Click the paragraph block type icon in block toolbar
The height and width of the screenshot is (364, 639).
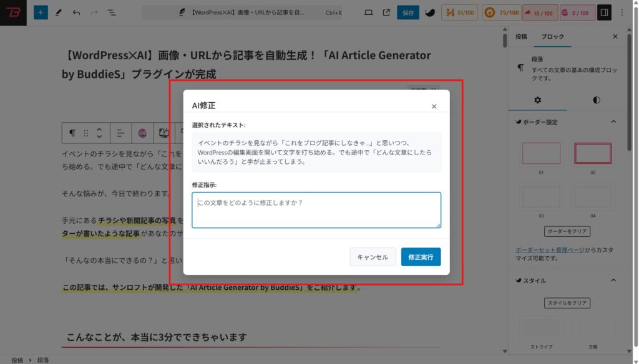(72, 133)
